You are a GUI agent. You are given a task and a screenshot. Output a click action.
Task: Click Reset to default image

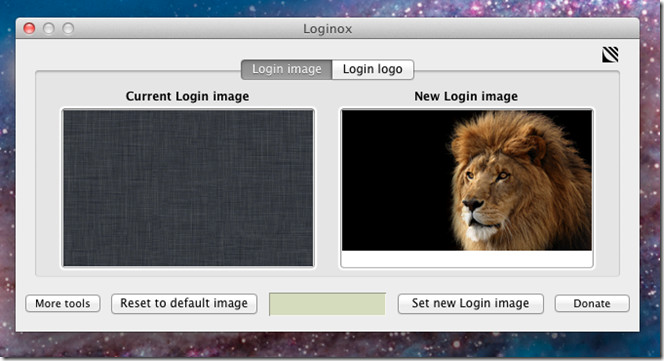click(x=184, y=303)
